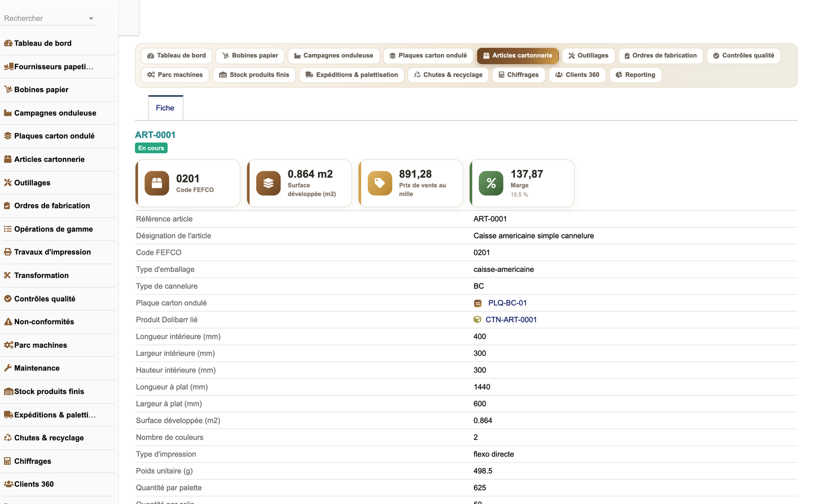
Task: Open Outillages top nav button
Action: (588, 56)
